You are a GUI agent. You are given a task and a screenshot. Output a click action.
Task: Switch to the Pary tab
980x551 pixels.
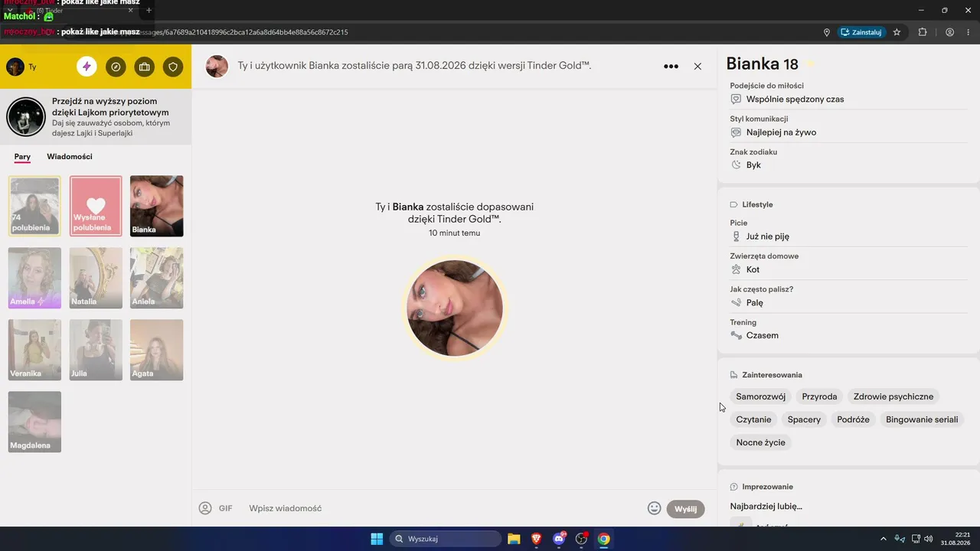tap(22, 157)
